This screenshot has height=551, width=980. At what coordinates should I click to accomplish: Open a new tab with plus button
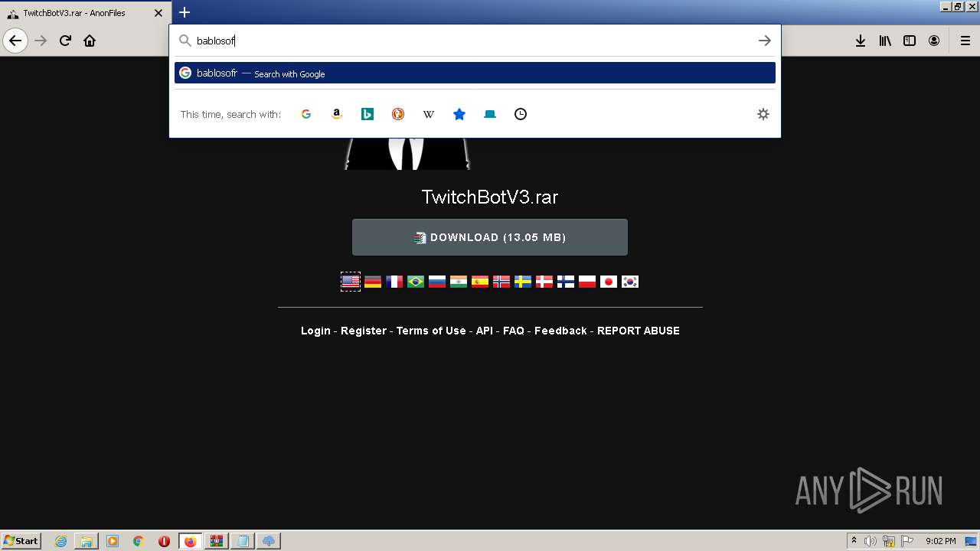(x=185, y=12)
